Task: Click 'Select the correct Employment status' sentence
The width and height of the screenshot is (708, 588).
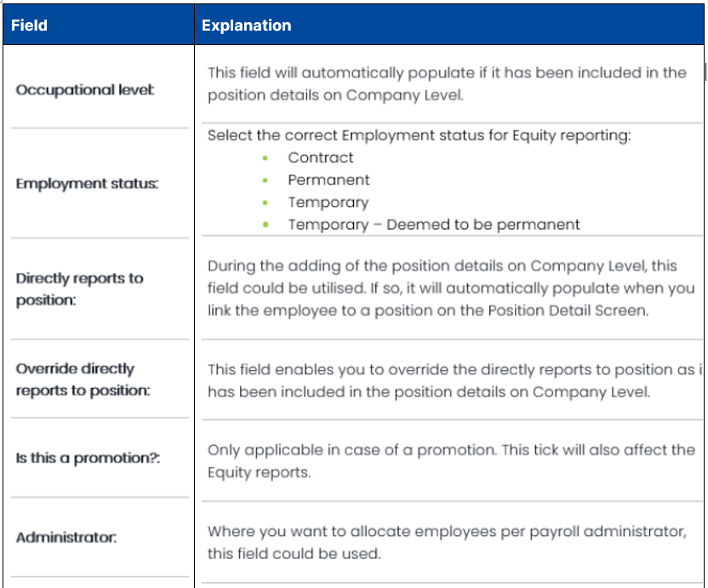Action: [419, 135]
